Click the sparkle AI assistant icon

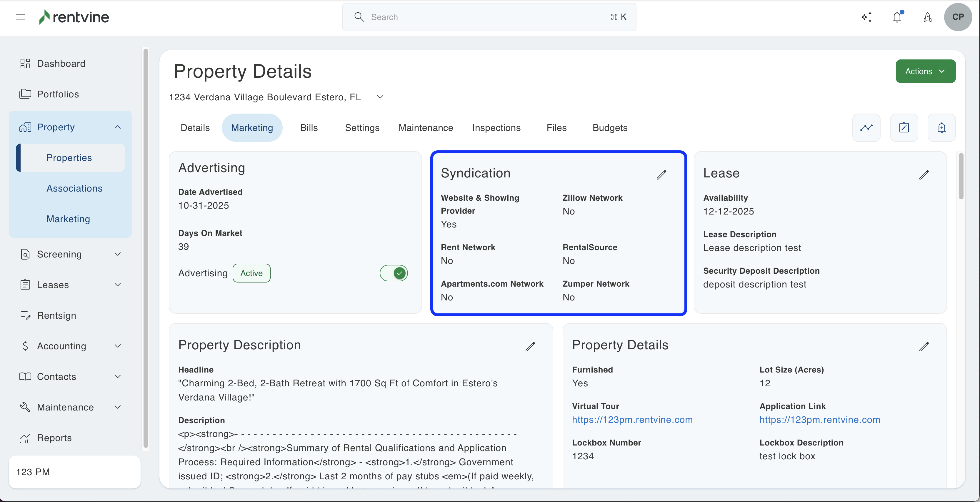coord(866,17)
